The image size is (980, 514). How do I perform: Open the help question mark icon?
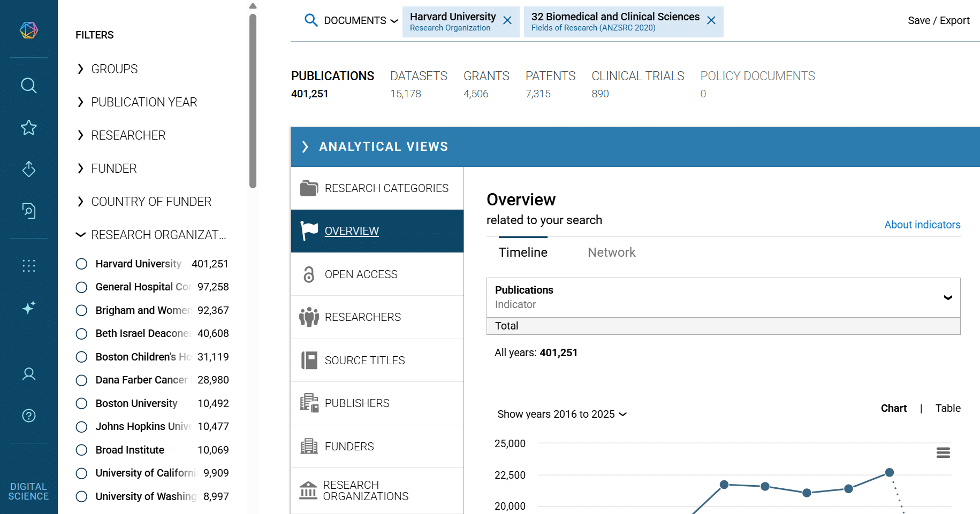29,416
